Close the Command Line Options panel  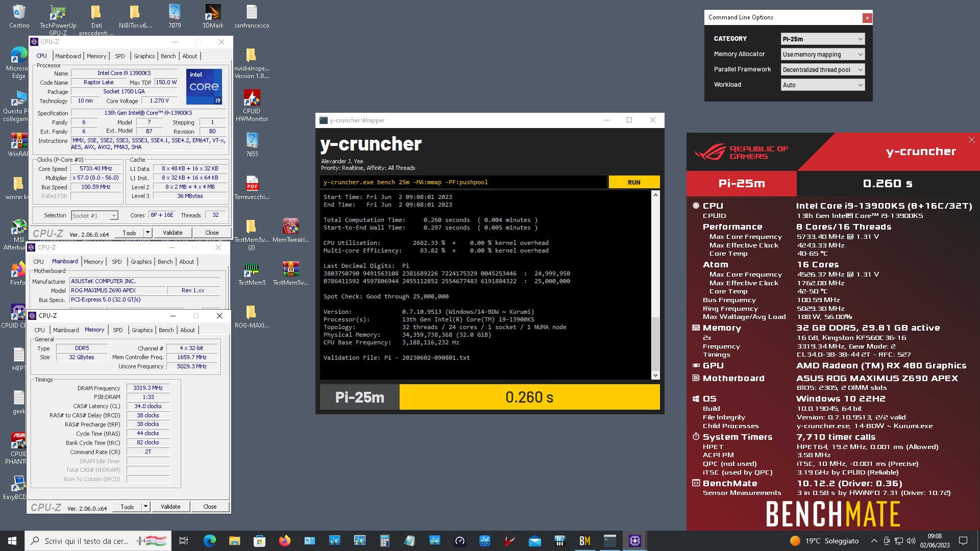pos(867,18)
